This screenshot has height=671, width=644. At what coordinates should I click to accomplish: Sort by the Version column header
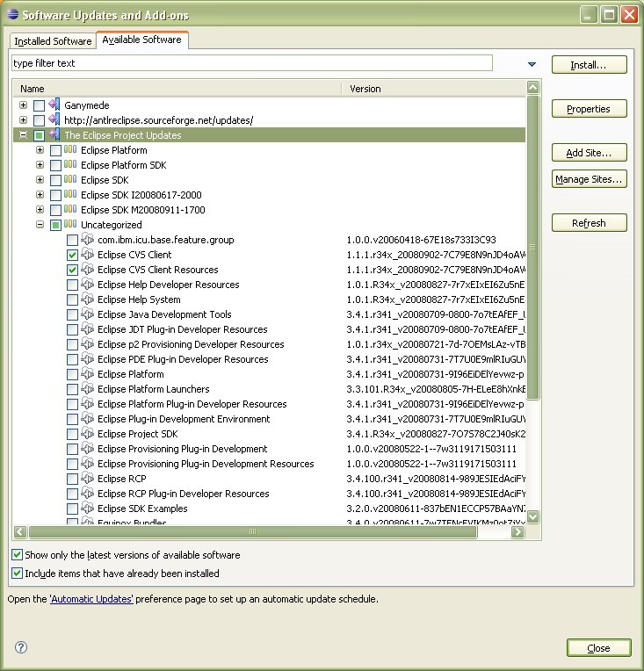pyautogui.click(x=365, y=89)
